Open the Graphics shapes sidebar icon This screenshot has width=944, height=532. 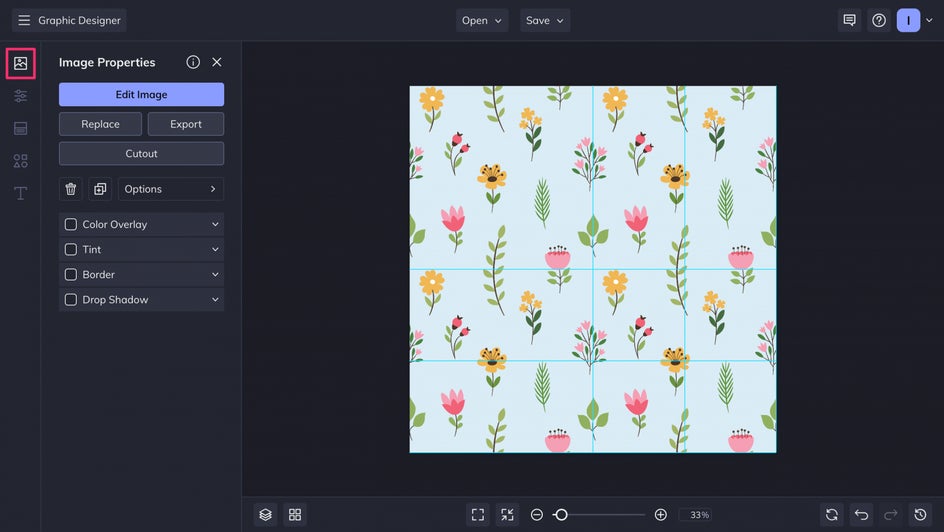point(20,161)
